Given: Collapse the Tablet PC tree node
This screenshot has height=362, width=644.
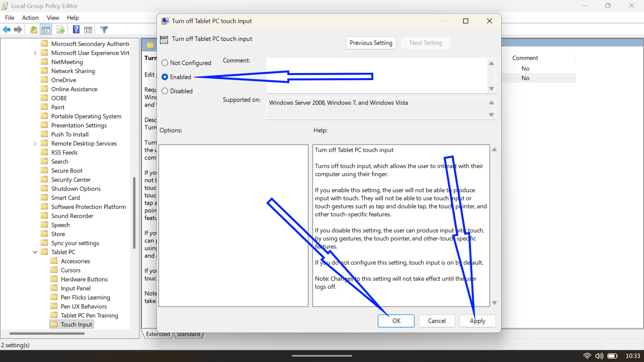Looking at the screenshot, I should pyautogui.click(x=35, y=252).
